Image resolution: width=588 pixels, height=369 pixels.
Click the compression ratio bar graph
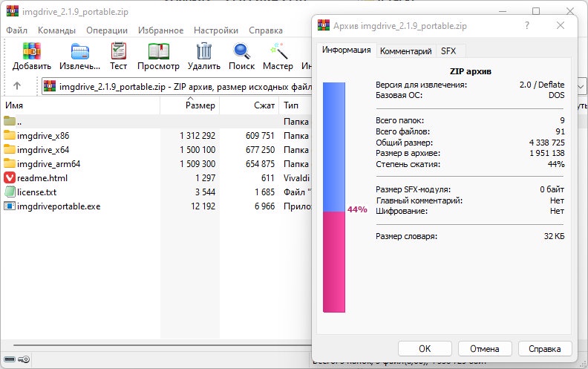(x=334, y=197)
